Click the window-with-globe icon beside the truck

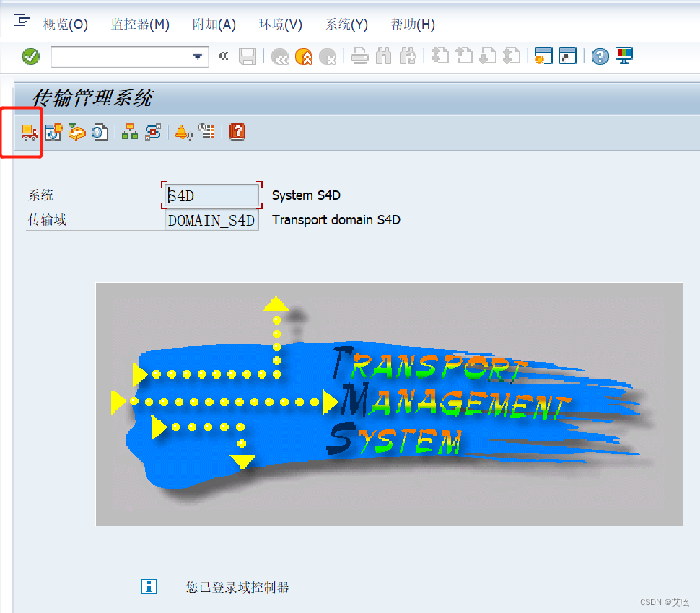pos(53,132)
